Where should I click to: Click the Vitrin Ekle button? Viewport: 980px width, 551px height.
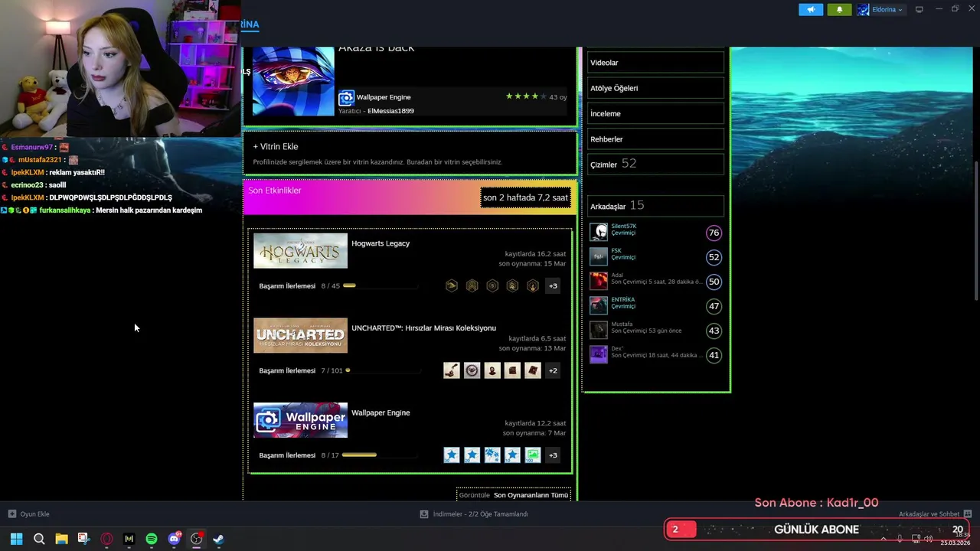[x=276, y=146]
